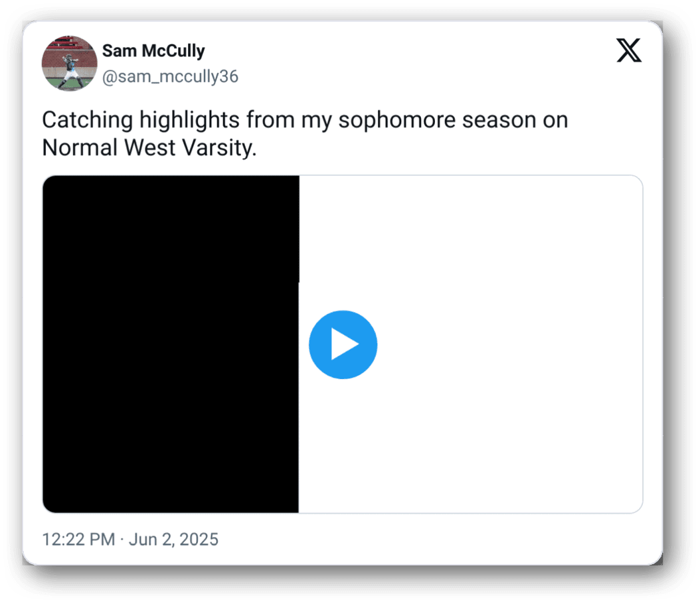Open Sam McCully's profile picture
The image size is (700, 604).
pyautogui.click(x=70, y=64)
